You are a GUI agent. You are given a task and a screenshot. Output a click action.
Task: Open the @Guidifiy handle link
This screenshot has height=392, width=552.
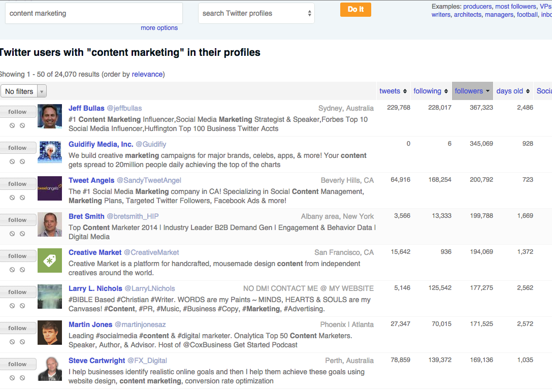point(151,144)
